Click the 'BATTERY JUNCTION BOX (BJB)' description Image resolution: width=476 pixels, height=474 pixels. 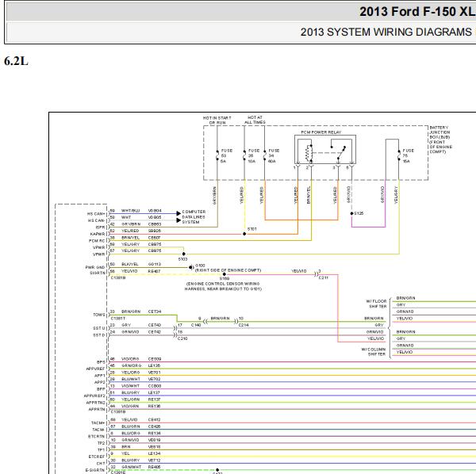pos(441,140)
